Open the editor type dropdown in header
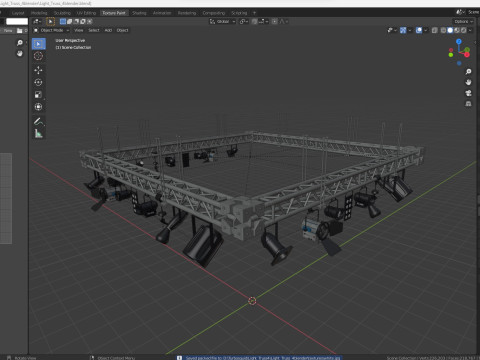Viewport: 480px width, 360px height. click(x=37, y=22)
